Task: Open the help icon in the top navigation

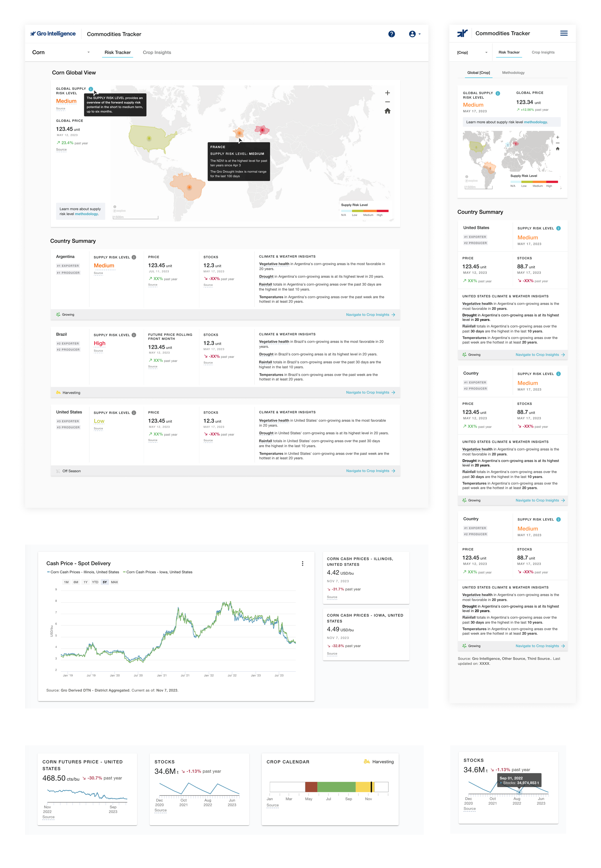Action: [392, 34]
